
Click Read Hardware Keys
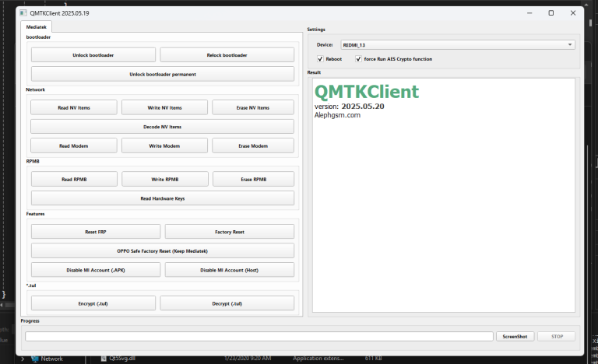162,198
